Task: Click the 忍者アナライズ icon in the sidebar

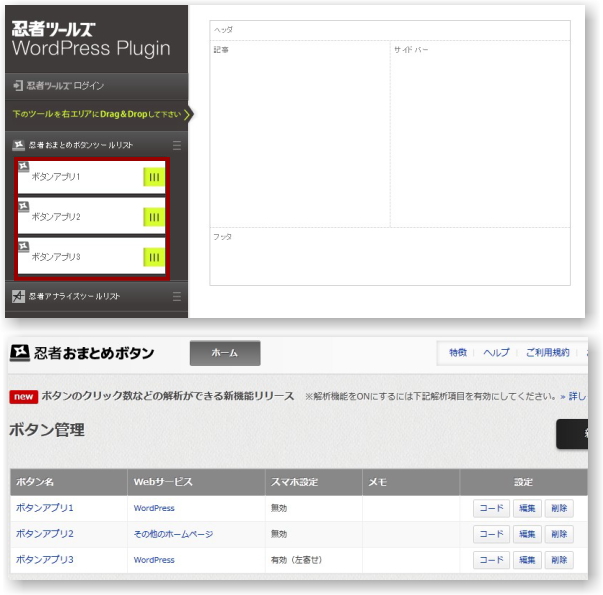Action: pos(18,296)
